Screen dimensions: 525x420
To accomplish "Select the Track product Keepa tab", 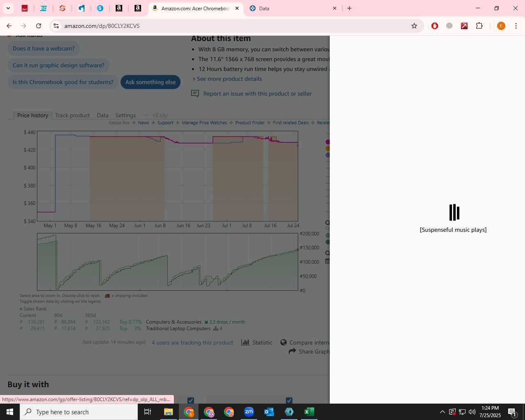I will tap(73, 115).
